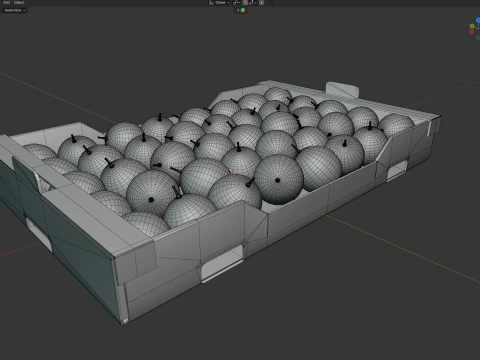Screen dimensions: 480x360
Task: Open the Object menu
Action: click(19, 2)
